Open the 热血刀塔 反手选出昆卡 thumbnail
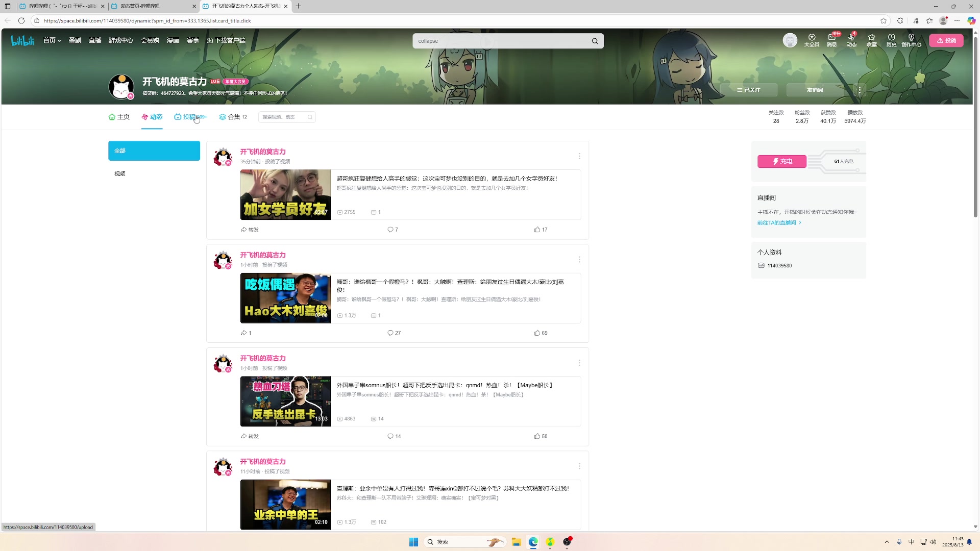 click(285, 402)
